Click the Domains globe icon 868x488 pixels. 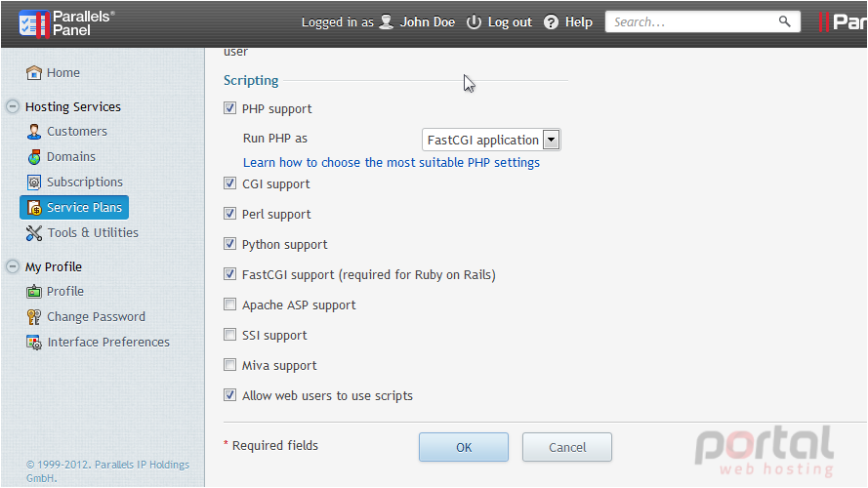34,156
